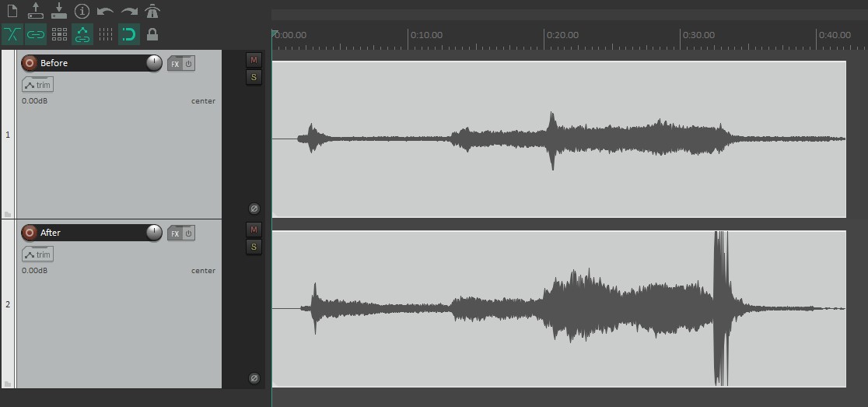868x407 pixels.
Task: Toggle item grouping chain-link icon
Action: [x=36, y=34]
